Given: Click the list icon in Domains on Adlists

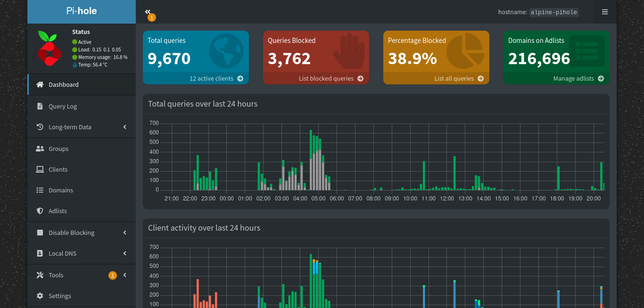Looking at the screenshot, I should point(587,50).
